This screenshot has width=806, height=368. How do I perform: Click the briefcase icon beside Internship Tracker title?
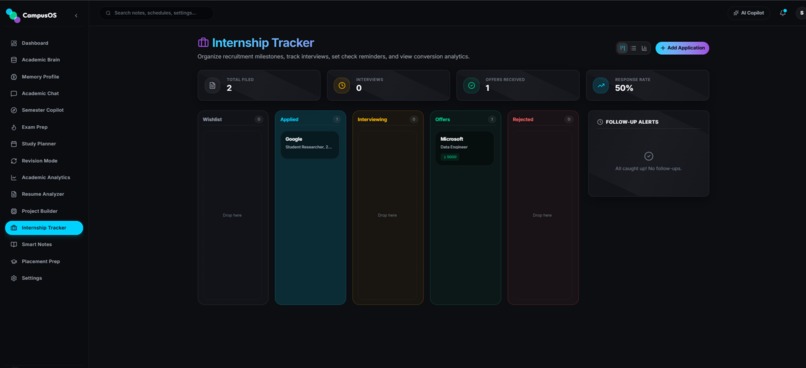click(204, 43)
